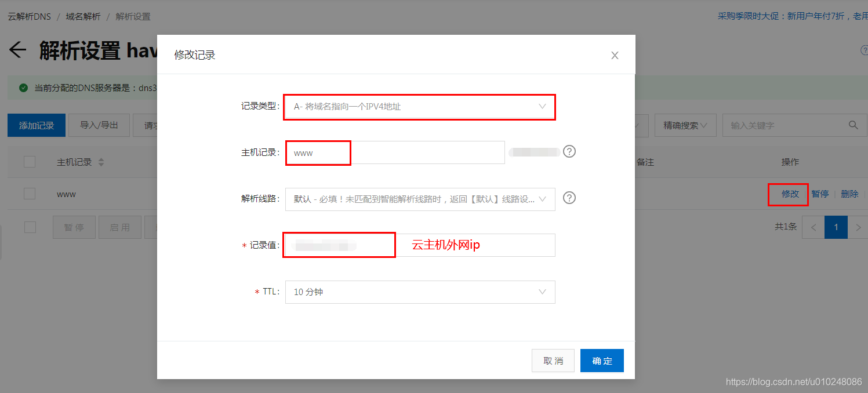This screenshot has width=868, height=393.
Task: Click the 导入/导出 button
Action: [99, 125]
